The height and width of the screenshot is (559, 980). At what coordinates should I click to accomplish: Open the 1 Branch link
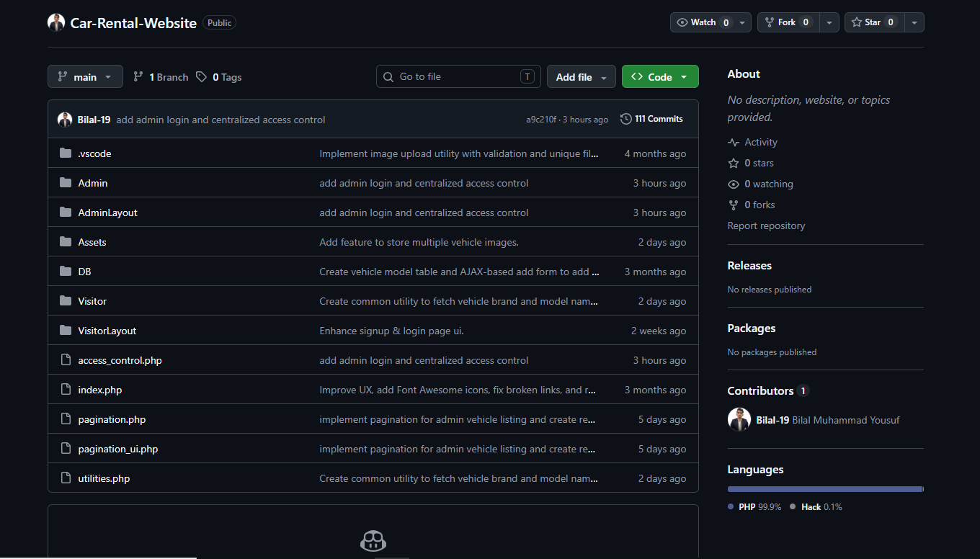point(161,77)
